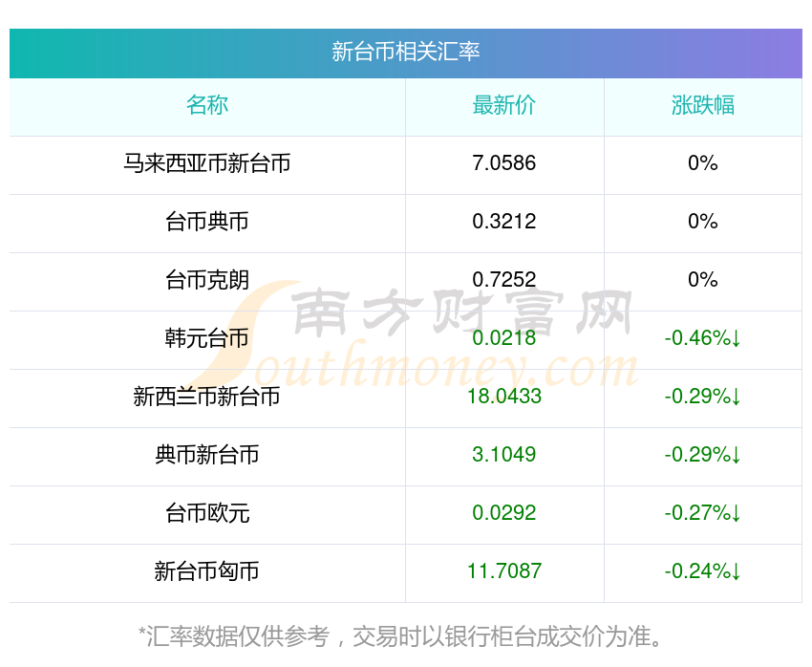Image resolution: width=812 pixels, height=667 pixels.
Task: Click the -0.29%↓ change for 新西兰币新台币
Action: 703,397
